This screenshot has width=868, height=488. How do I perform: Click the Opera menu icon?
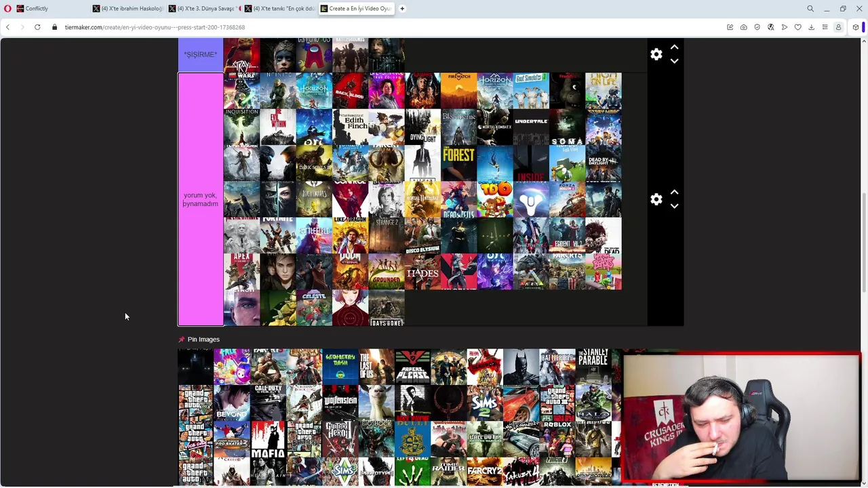coord(7,9)
